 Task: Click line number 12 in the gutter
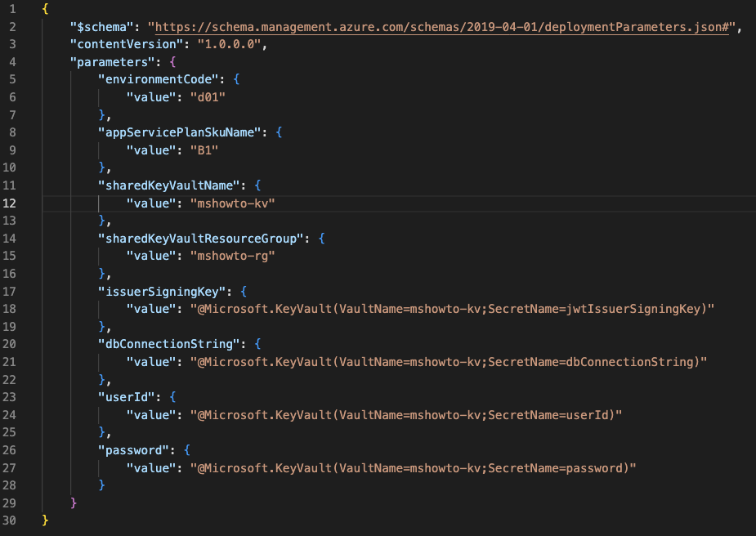pyautogui.click(x=9, y=203)
